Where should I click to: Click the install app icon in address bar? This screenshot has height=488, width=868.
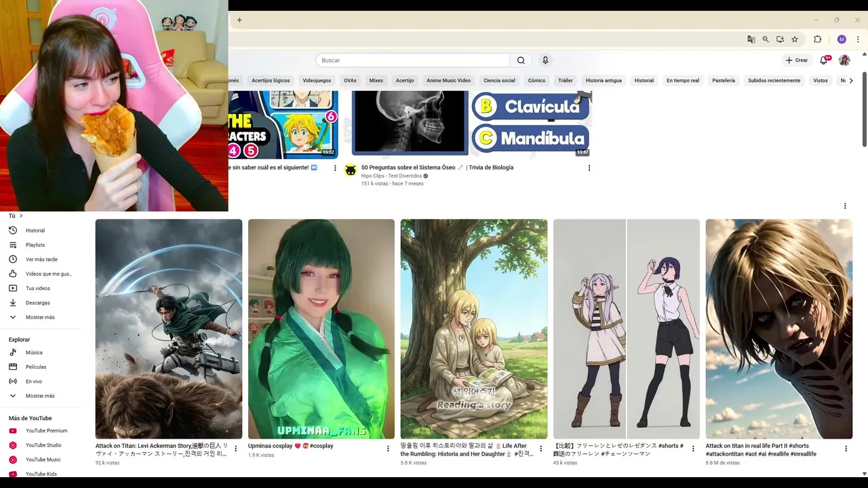(780, 39)
